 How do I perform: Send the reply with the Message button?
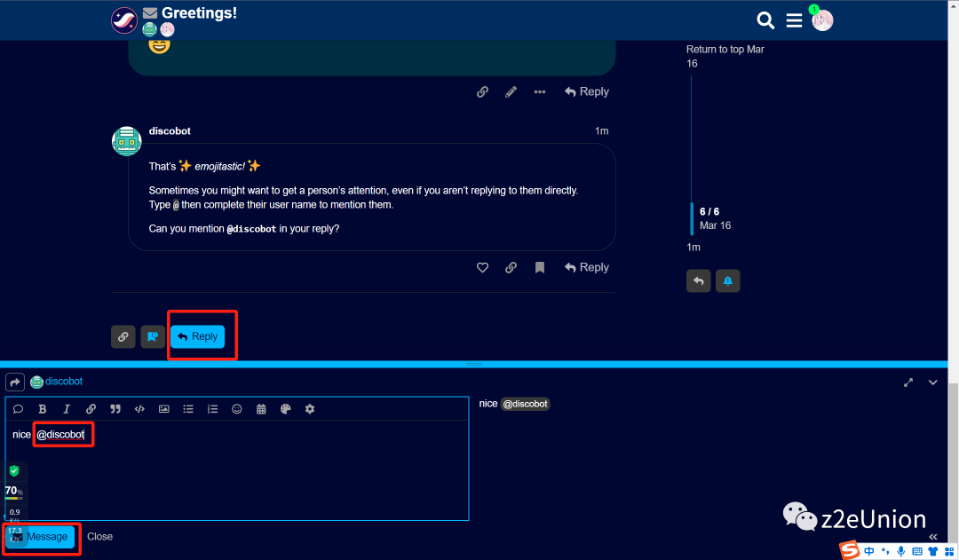tap(41, 537)
